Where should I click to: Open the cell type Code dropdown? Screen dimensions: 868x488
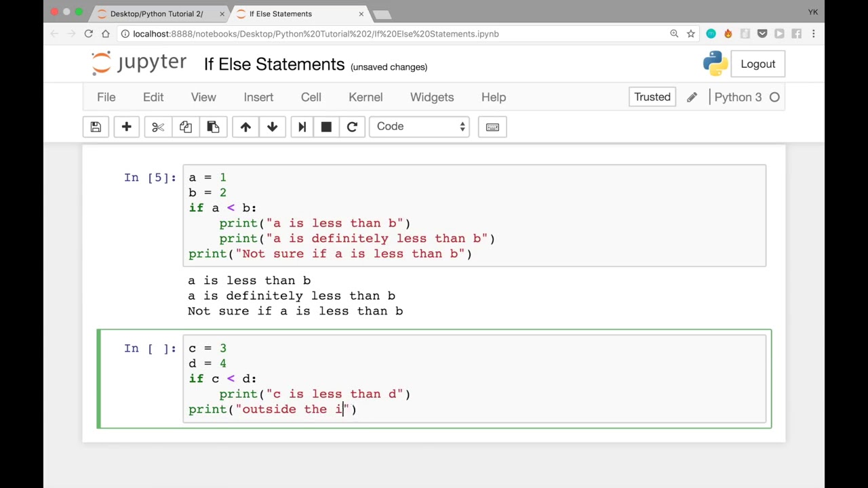(x=420, y=127)
